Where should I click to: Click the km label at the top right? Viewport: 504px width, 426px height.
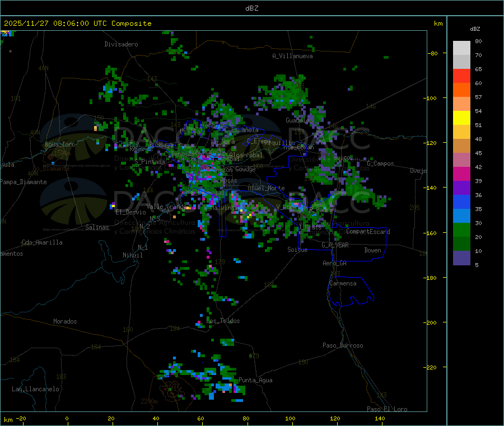[x=438, y=24]
